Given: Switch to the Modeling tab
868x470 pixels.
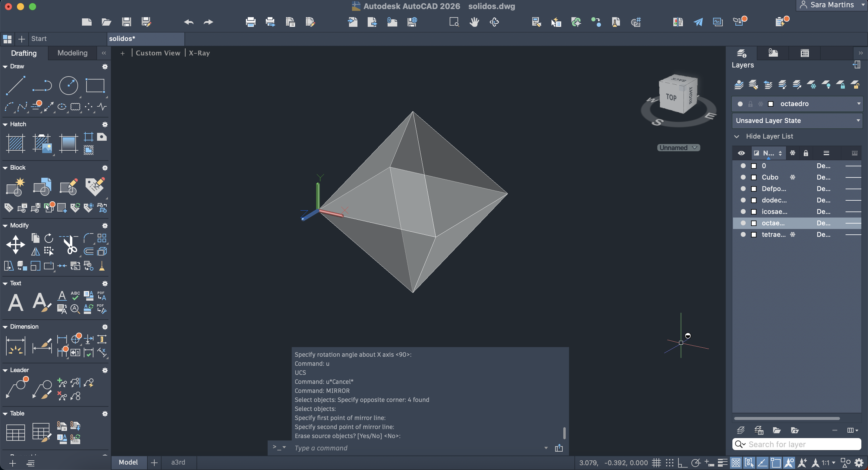Looking at the screenshot, I should pyautogui.click(x=72, y=53).
